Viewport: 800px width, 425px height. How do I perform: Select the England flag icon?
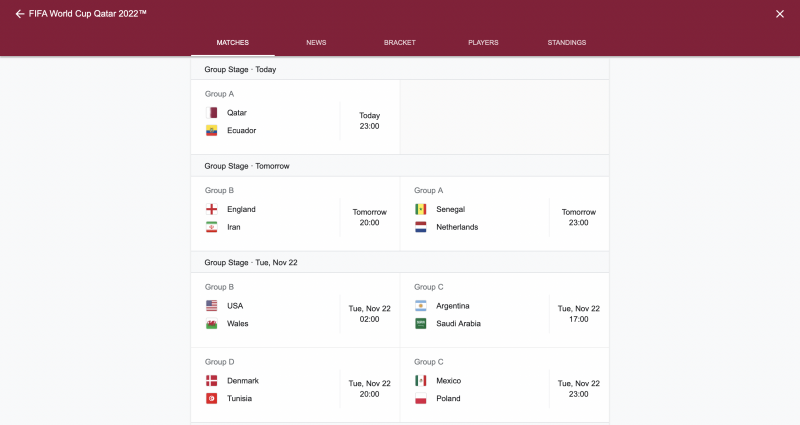[x=212, y=209]
